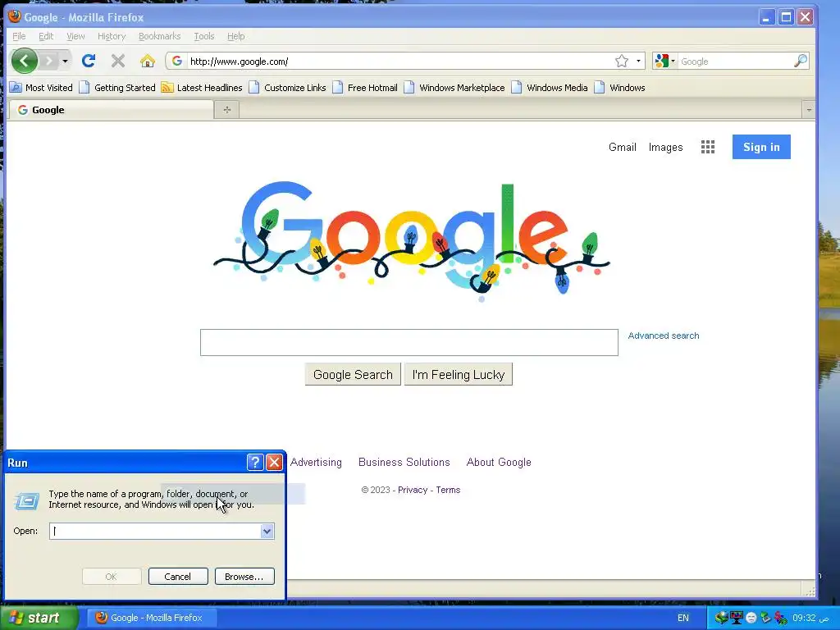Image resolution: width=840 pixels, height=630 pixels.
Task: Click the Latest Headlines RSS feed icon
Action: tap(167, 87)
